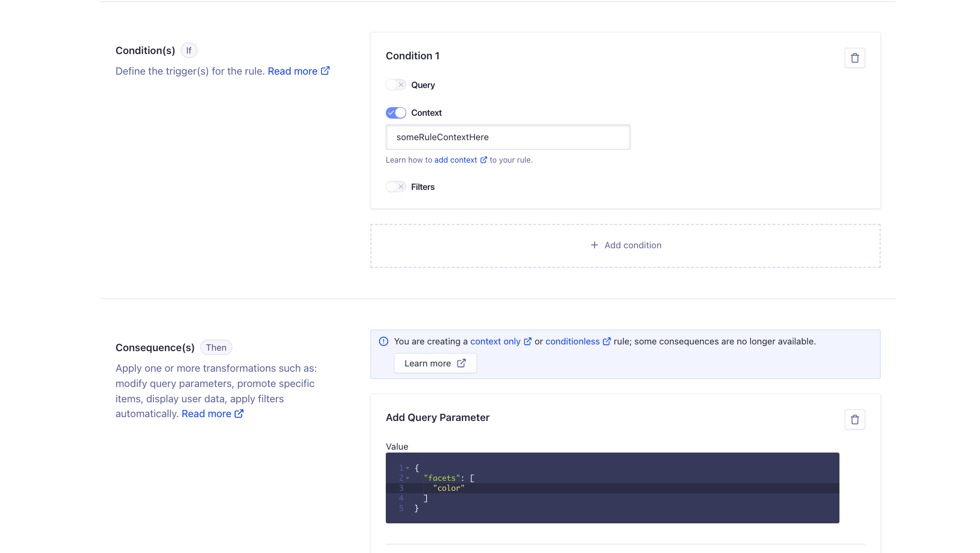Disable the Context toggle
The image size is (980, 553).
(396, 113)
